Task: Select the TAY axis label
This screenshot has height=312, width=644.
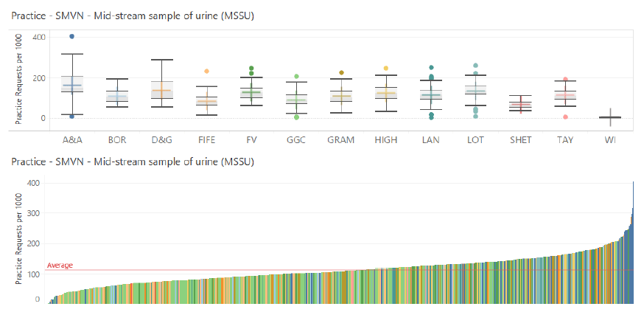Action: pyautogui.click(x=565, y=140)
